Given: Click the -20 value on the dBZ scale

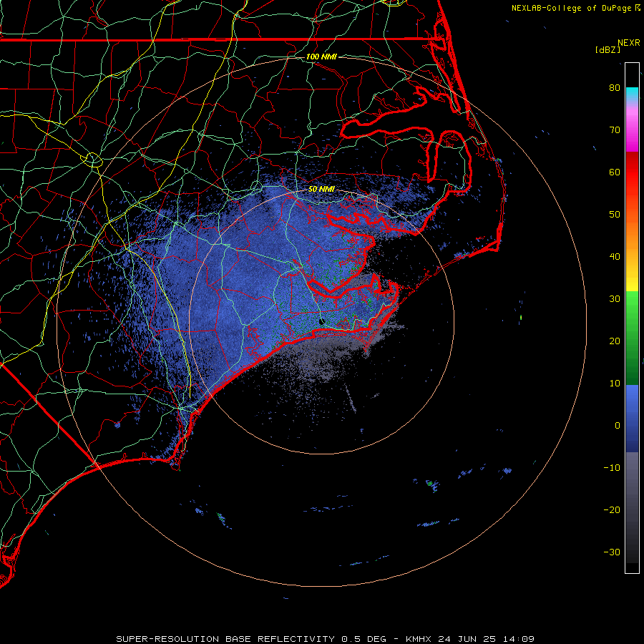Looking at the screenshot, I should [612, 509].
